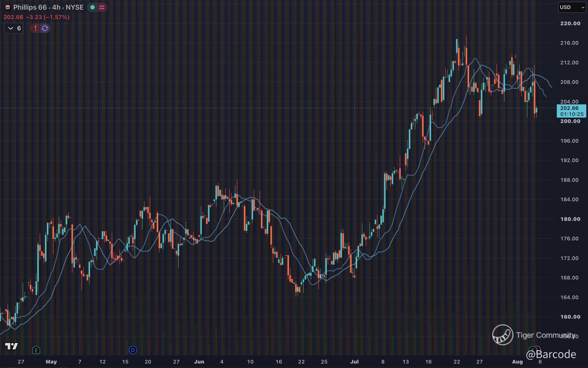This screenshot has height=368, width=588.
Task: Click the 160.00 price axis label
Action: pyautogui.click(x=570, y=317)
